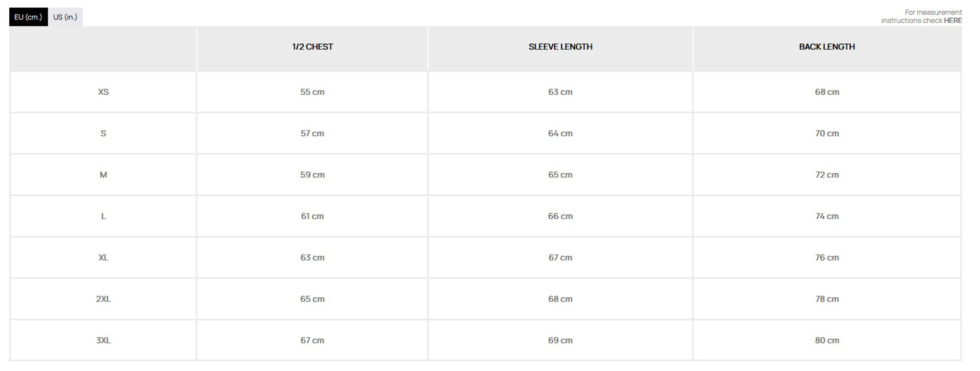Viewport: 980px width, 371px height.
Task: Select the 3XL size row label
Action: tap(103, 341)
